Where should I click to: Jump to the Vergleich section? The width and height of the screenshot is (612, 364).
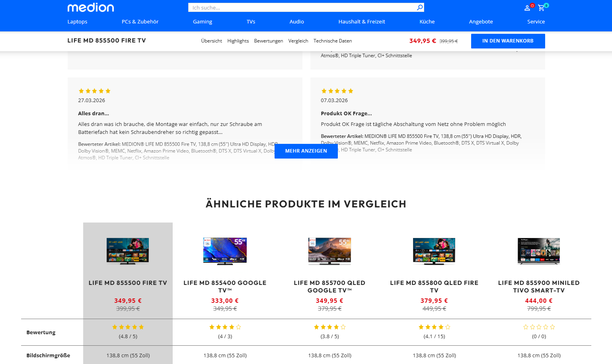[x=298, y=41]
